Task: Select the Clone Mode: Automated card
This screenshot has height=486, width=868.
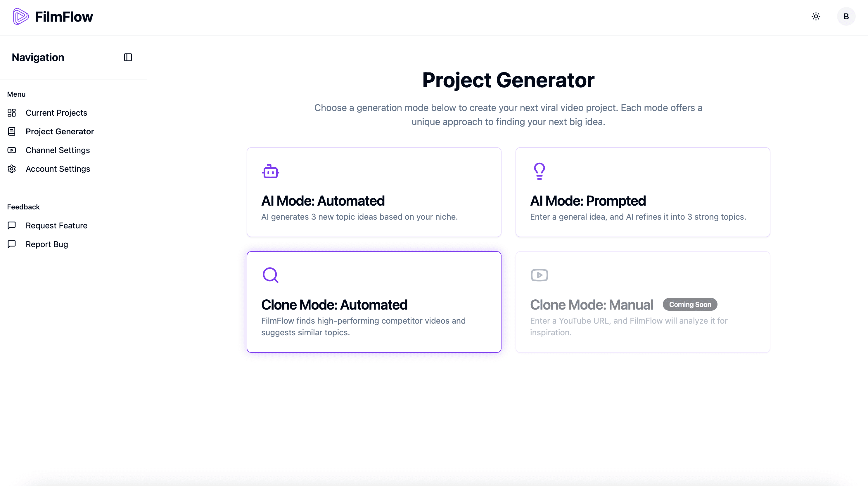Action: point(374,302)
